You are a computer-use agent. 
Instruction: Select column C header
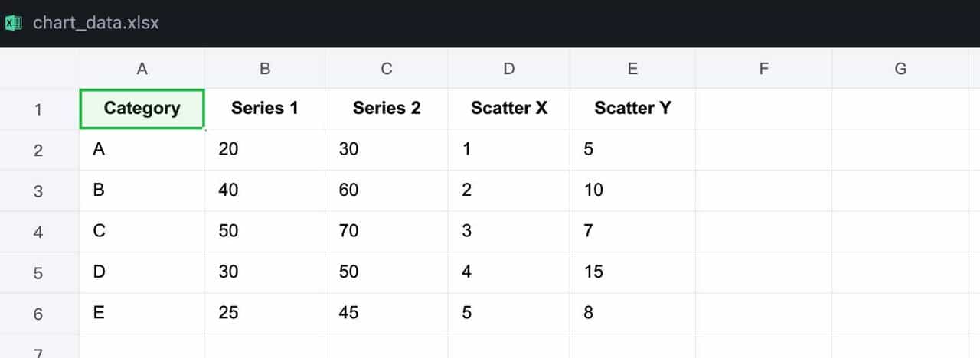(387, 69)
